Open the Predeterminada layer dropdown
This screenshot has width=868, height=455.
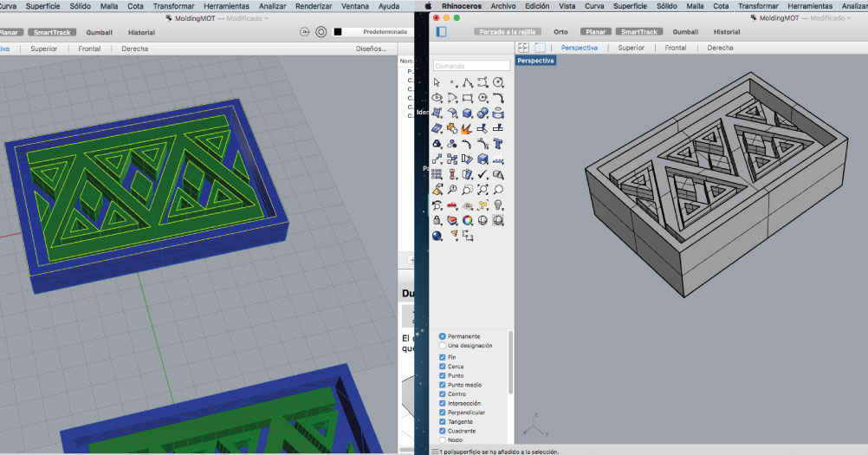tap(385, 32)
